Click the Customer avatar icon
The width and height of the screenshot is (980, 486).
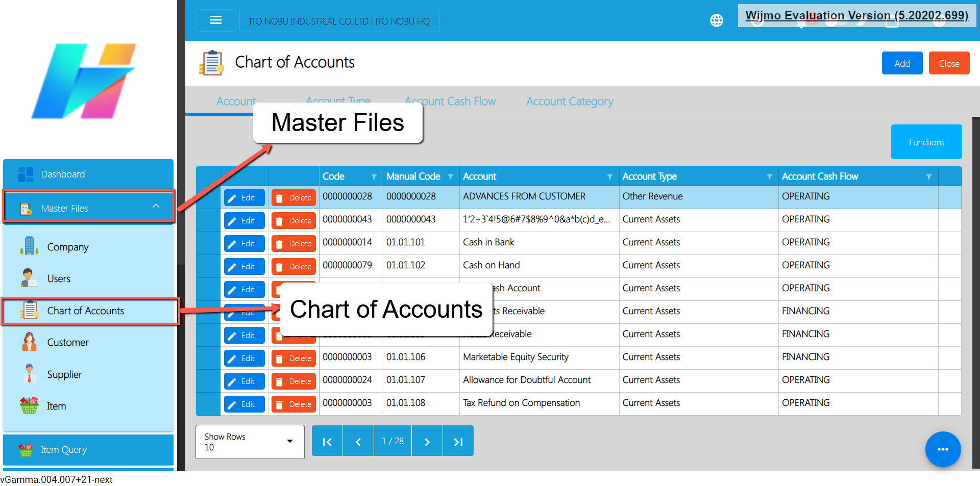click(x=29, y=342)
